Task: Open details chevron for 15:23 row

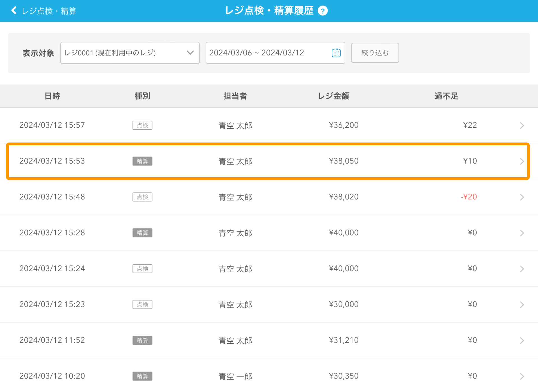Action: click(x=522, y=304)
